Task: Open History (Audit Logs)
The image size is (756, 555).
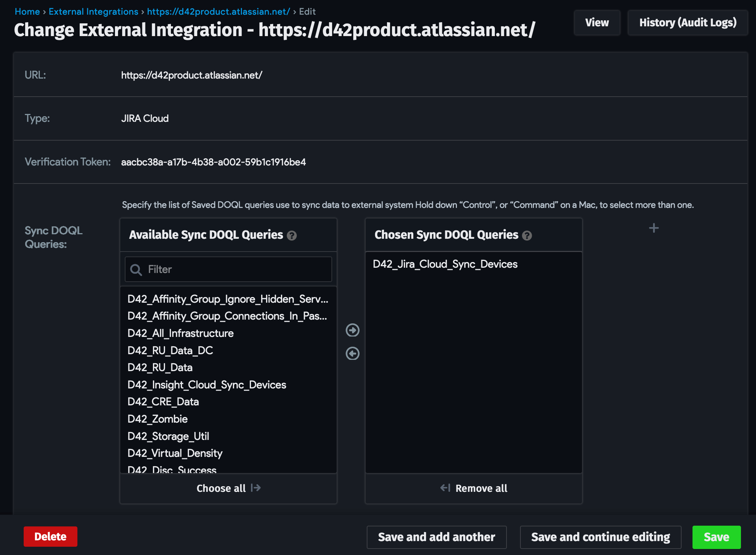Action: tap(688, 23)
